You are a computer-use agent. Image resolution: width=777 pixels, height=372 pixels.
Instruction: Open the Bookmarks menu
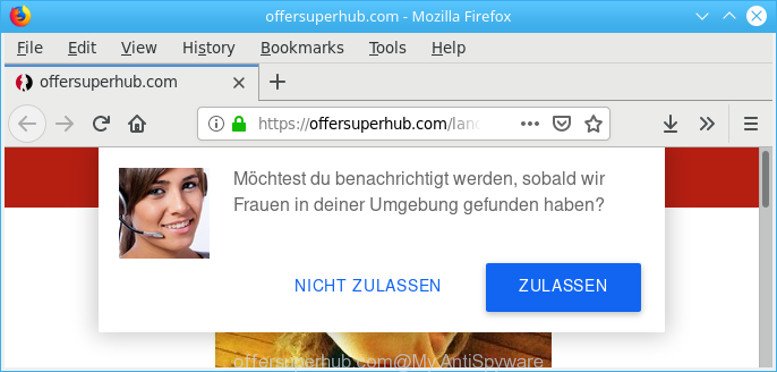pyautogui.click(x=302, y=48)
